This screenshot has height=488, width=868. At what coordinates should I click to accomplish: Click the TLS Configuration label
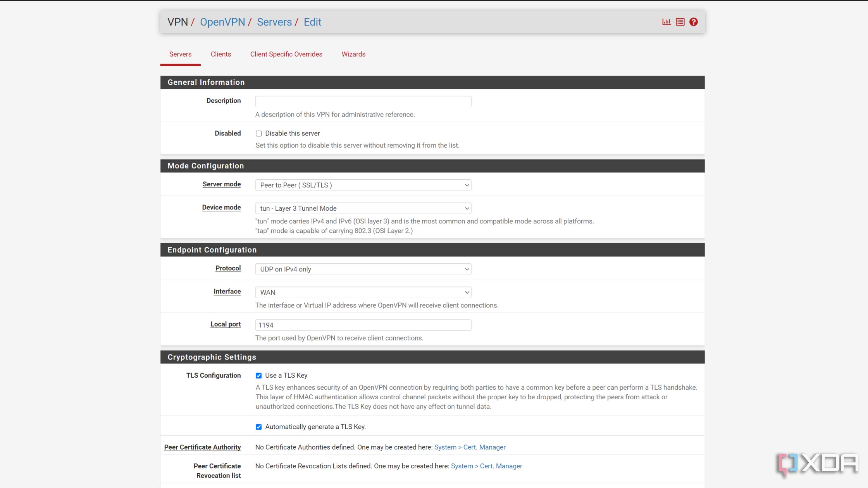(214, 376)
